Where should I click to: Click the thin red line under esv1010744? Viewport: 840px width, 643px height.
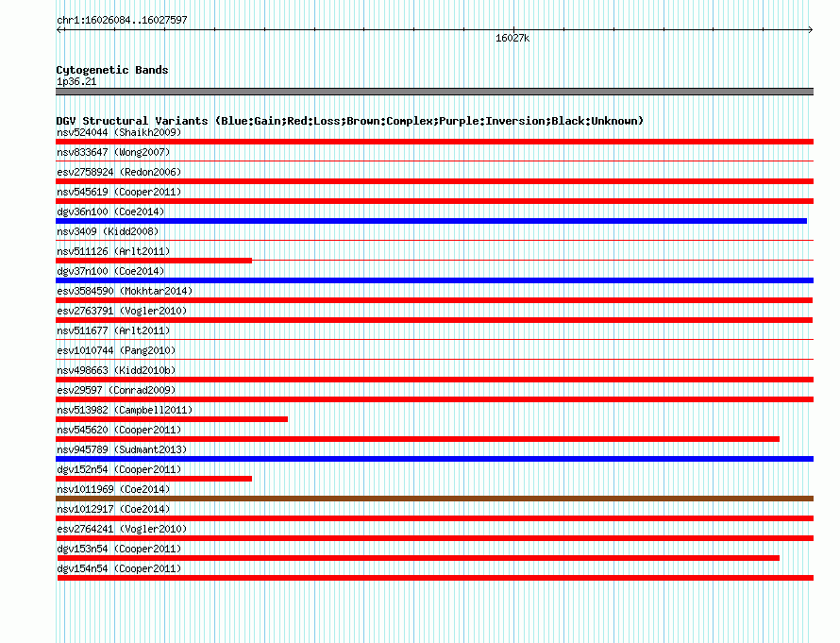coord(434,359)
